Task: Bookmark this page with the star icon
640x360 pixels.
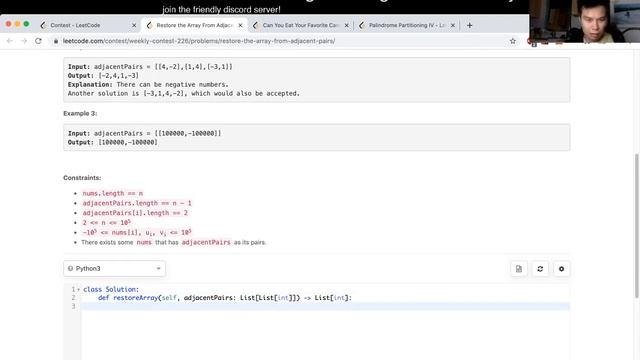Action: [513, 41]
